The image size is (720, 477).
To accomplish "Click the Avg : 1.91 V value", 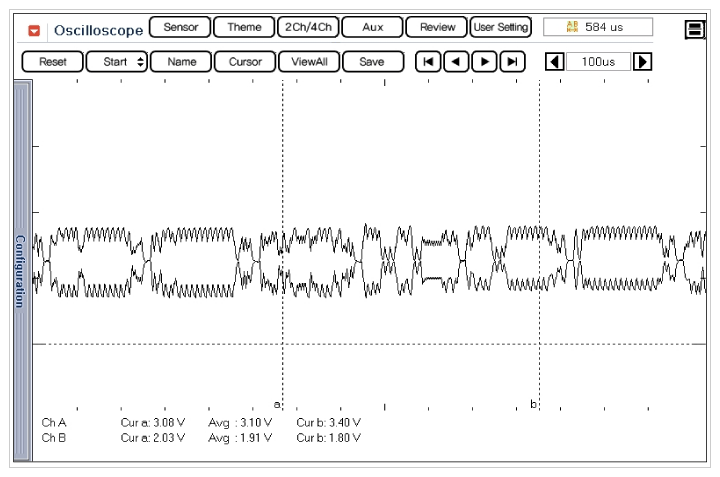I will click(240, 438).
